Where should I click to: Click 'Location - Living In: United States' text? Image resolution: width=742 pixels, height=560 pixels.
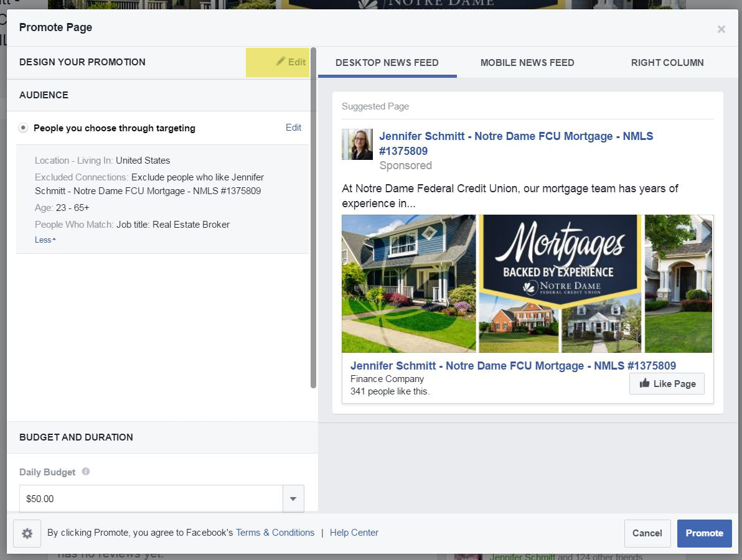coord(102,161)
